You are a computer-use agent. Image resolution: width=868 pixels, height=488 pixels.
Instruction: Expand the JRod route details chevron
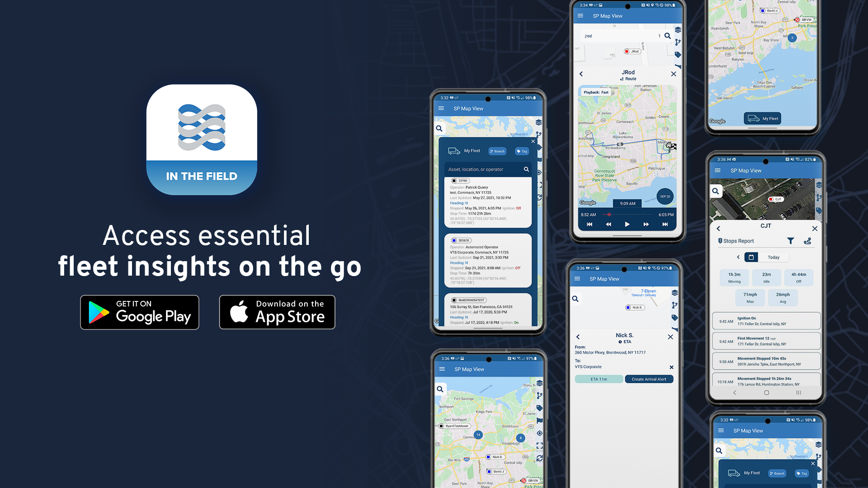click(582, 74)
